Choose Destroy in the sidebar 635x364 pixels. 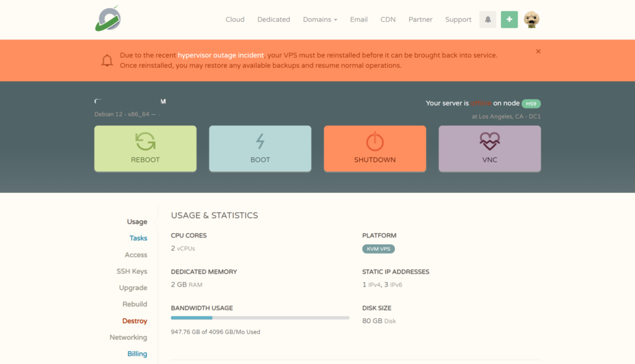[x=135, y=321]
